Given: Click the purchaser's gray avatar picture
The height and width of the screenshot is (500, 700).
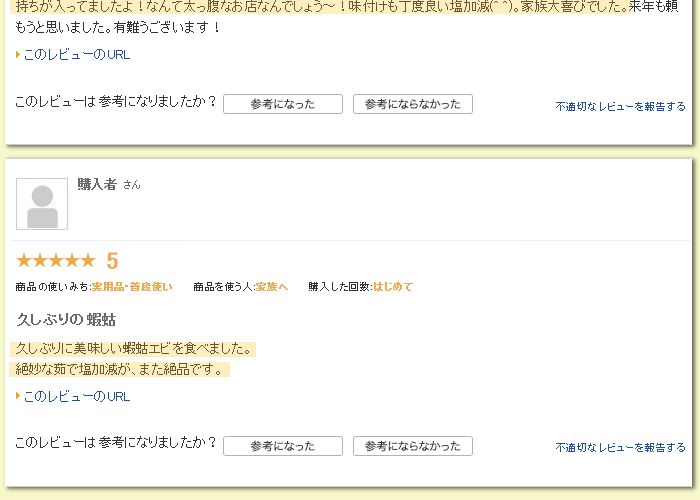Looking at the screenshot, I should 42,204.
